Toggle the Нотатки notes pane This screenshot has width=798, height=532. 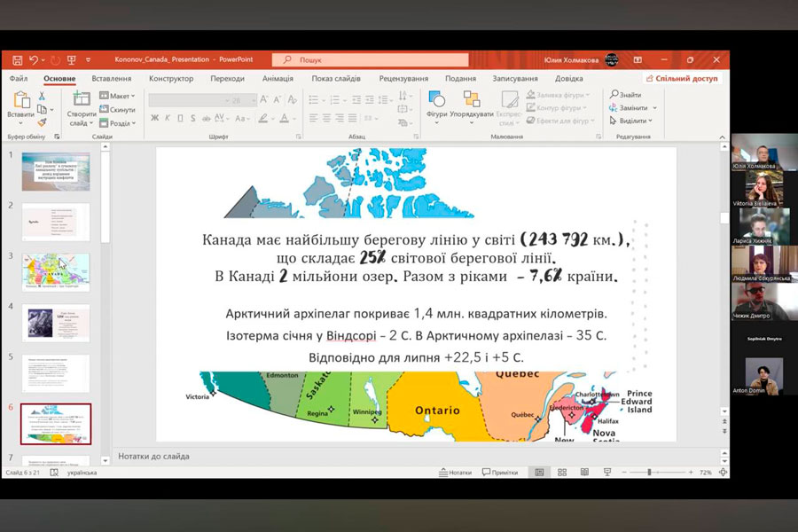pos(455,473)
